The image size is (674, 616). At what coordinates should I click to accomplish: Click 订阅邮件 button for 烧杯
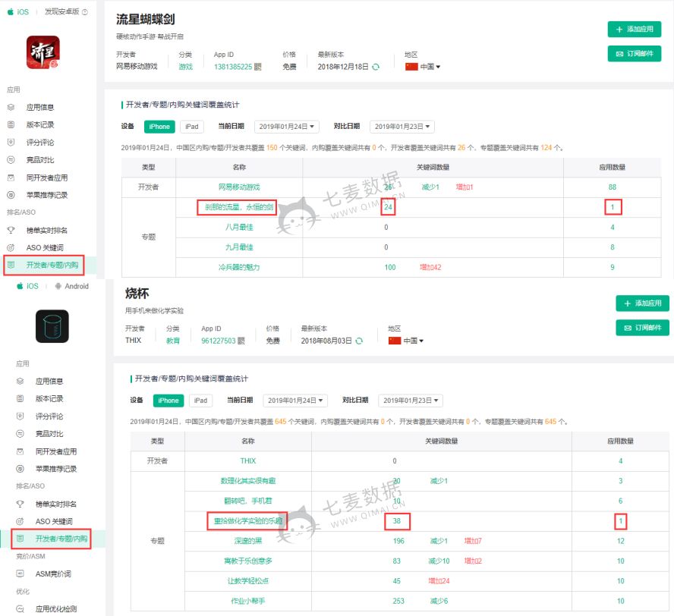tap(643, 328)
